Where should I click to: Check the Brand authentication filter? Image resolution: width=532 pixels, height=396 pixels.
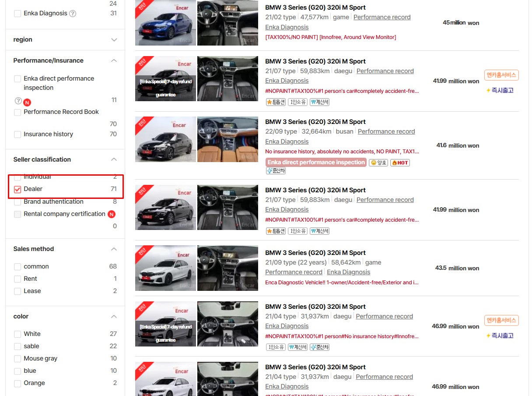pyautogui.click(x=17, y=202)
